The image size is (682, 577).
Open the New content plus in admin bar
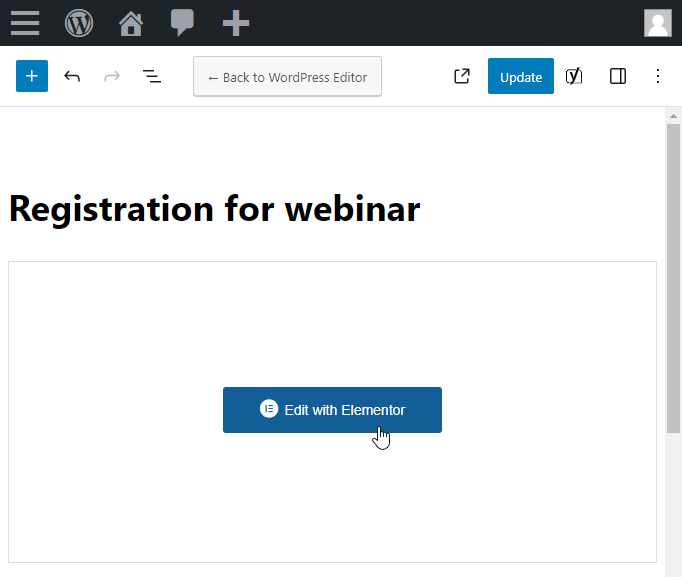point(236,23)
